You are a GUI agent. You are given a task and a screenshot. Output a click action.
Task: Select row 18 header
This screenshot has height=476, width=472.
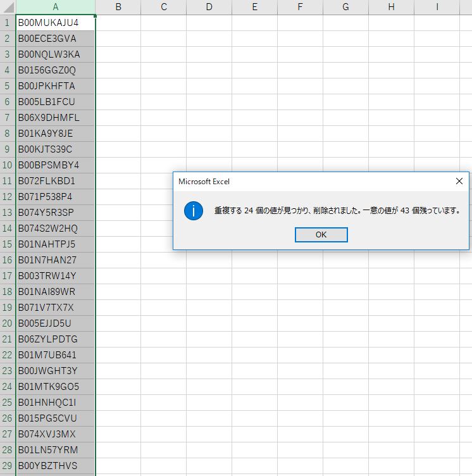pos(8,291)
